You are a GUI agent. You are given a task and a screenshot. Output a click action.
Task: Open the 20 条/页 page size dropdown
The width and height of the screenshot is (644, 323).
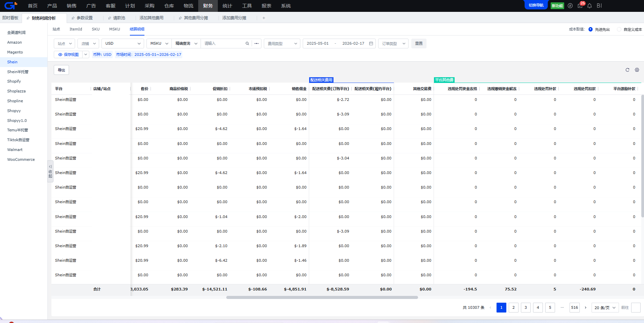(x=605, y=308)
